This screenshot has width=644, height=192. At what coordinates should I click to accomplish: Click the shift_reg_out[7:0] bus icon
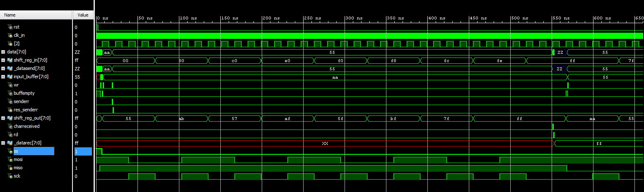click(10, 118)
